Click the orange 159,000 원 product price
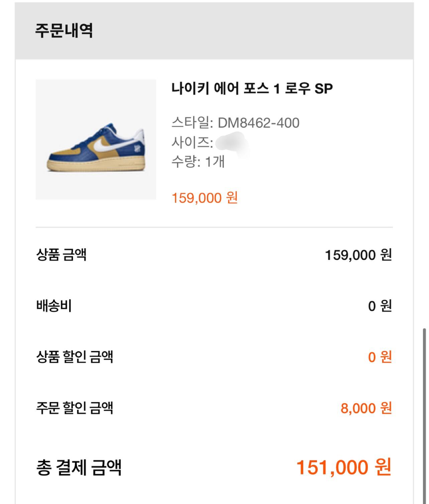Viewport: 429px width, 504px height. (205, 198)
